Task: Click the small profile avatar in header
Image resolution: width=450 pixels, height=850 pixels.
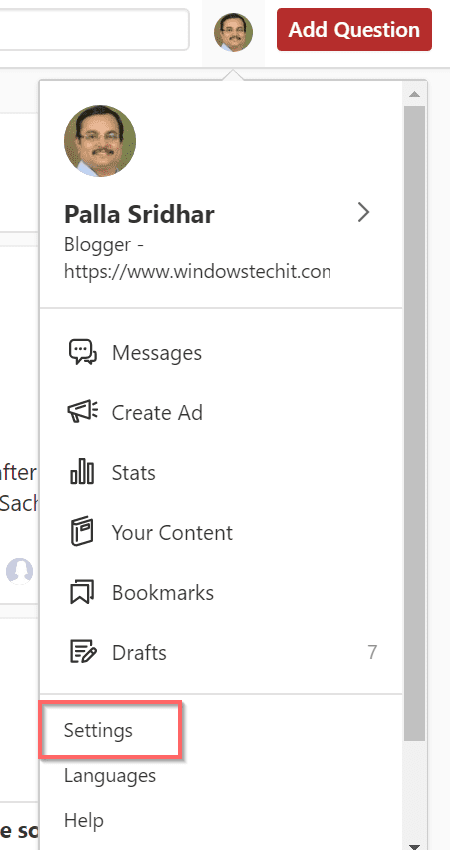Action: click(233, 33)
